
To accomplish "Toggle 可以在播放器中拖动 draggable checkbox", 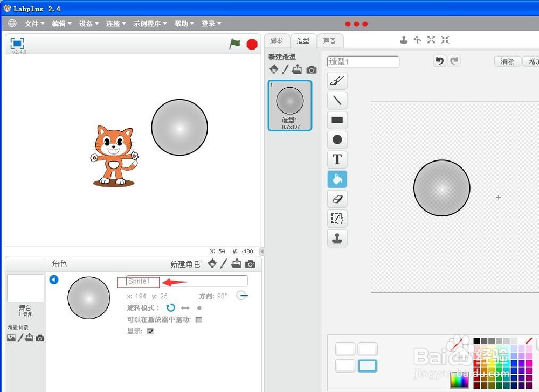I will pyautogui.click(x=199, y=319).
